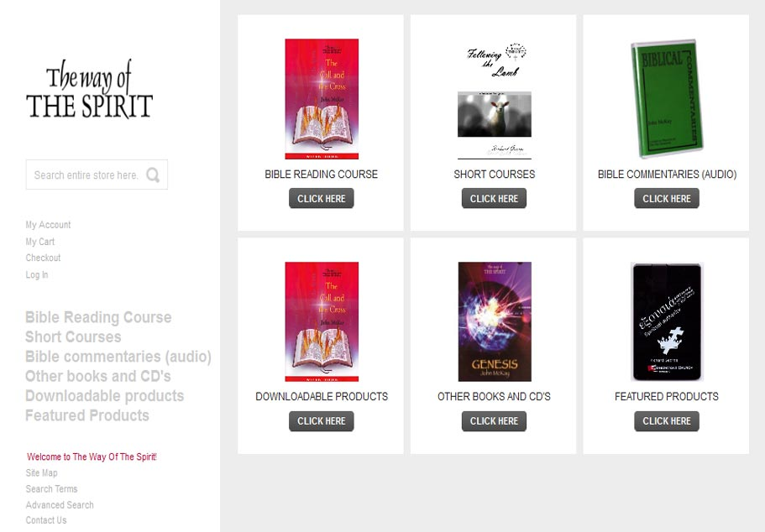Open the My Account link
This screenshot has width=765, height=532.
(x=49, y=225)
